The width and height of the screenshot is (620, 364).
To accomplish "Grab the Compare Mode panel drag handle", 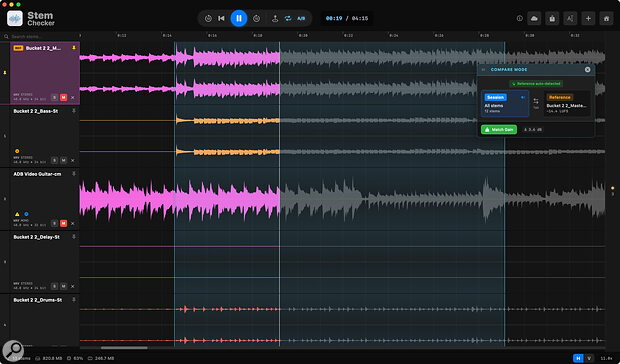I will pos(483,70).
